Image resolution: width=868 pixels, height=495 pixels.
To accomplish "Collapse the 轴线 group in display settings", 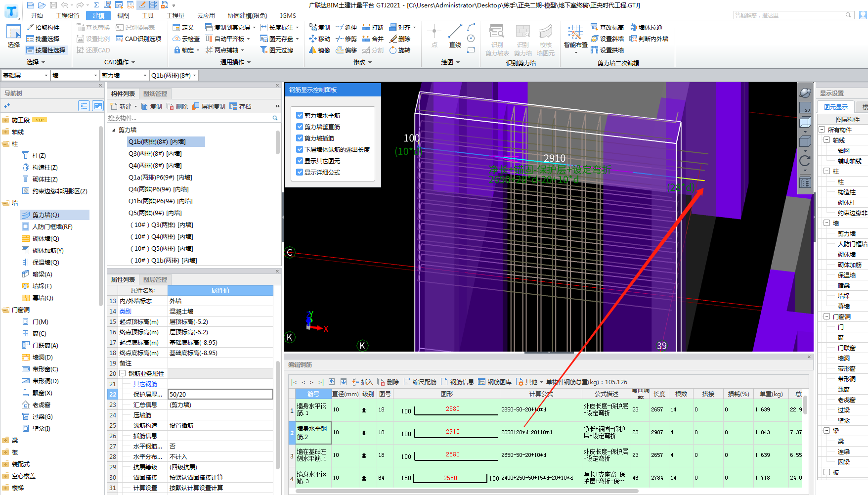I will pyautogui.click(x=827, y=140).
